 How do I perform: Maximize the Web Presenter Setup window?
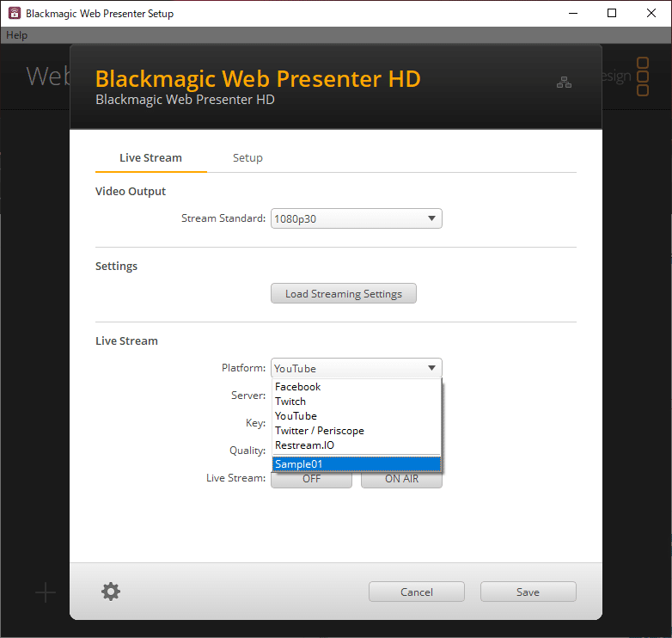pos(612,13)
